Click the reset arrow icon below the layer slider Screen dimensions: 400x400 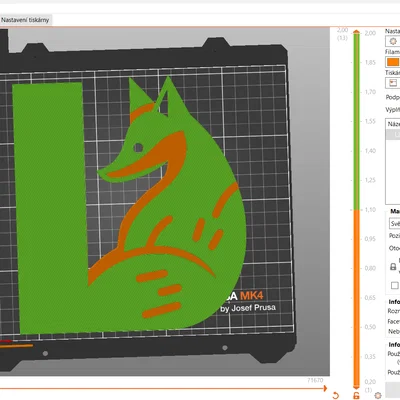[336, 395]
